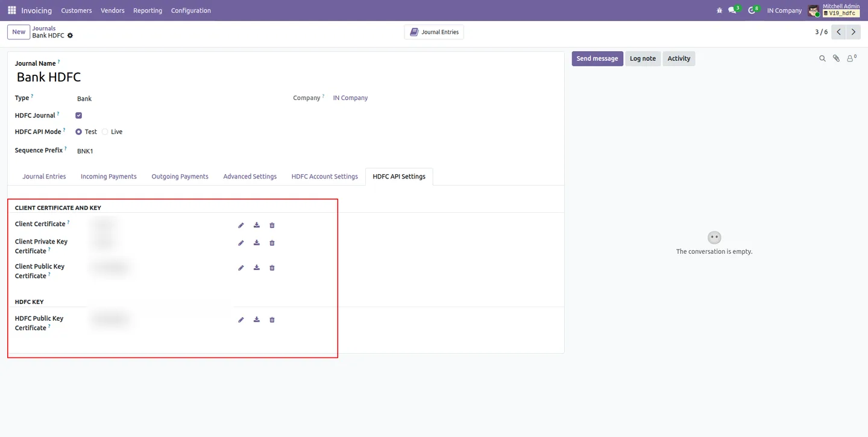Open the apps grid menu icon
Image resolution: width=868 pixels, height=437 pixels.
11,10
